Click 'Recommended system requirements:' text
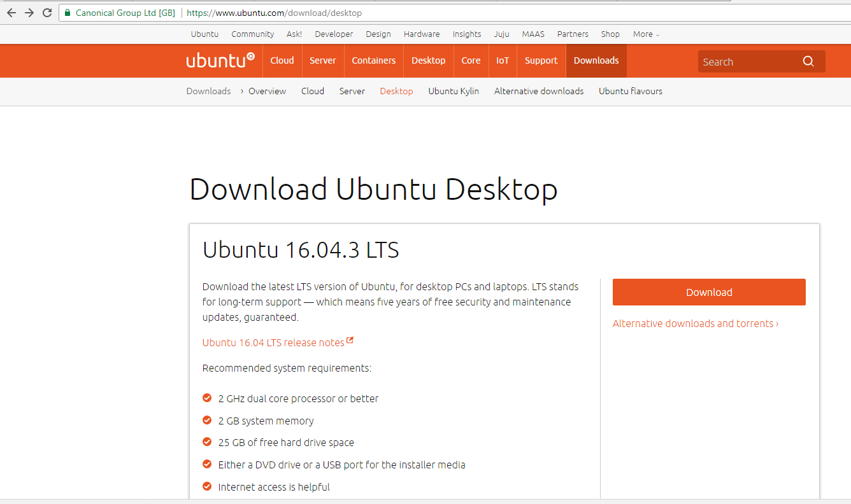Image resolution: width=851 pixels, height=504 pixels. (x=287, y=368)
